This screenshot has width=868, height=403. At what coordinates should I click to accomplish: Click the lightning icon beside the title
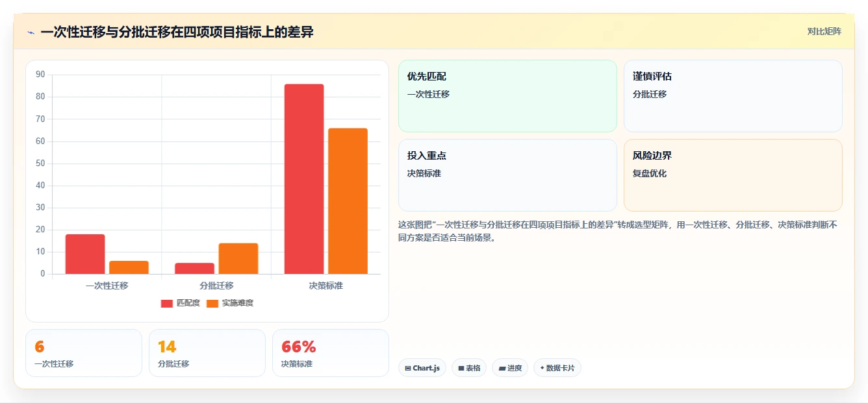click(31, 32)
